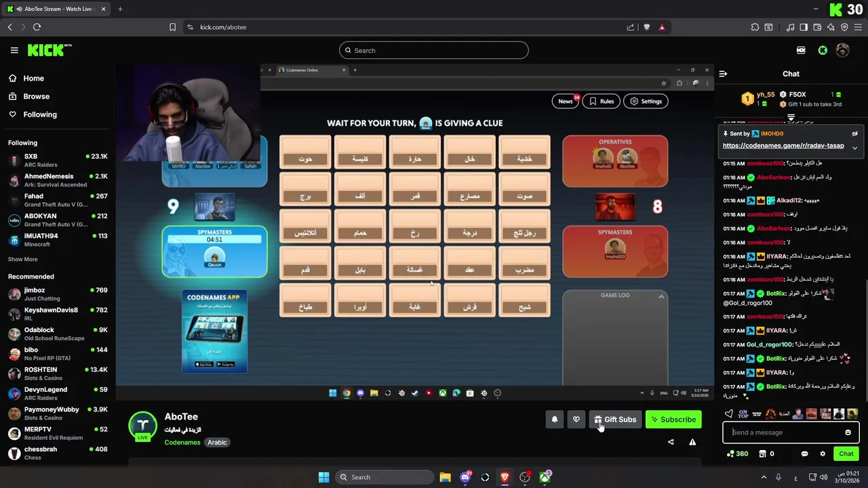Screen dimensions: 868x488
Task: Toggle stream notifications bell
Action: pos(555,420)
